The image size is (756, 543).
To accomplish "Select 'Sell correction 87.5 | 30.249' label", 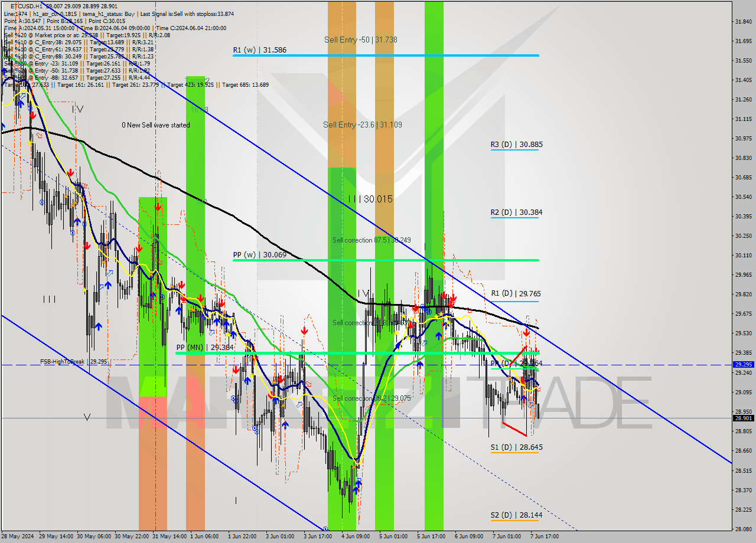I will coord(372,240).
